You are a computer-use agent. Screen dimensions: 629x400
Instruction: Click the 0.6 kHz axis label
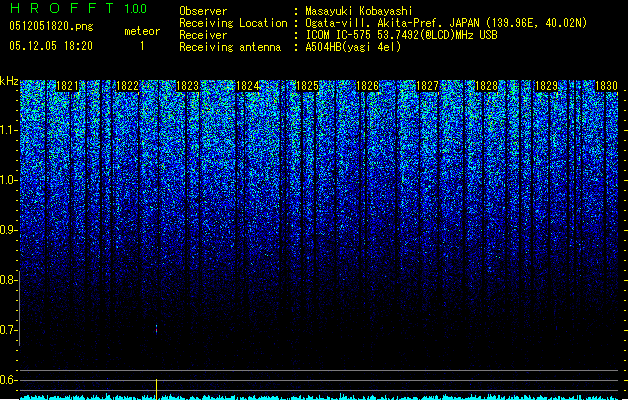coord(9,380)
